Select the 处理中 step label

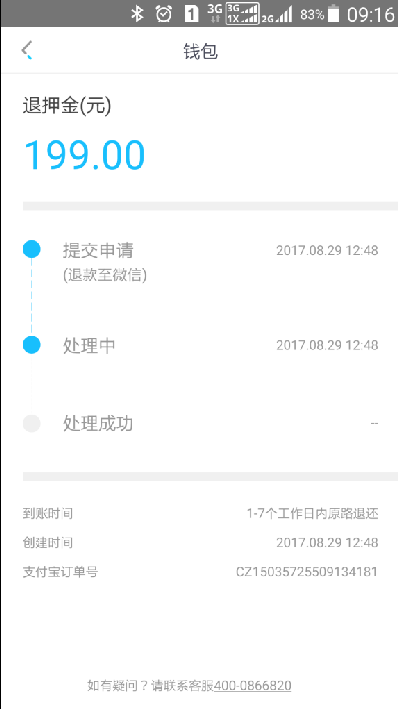coord(89,345)
